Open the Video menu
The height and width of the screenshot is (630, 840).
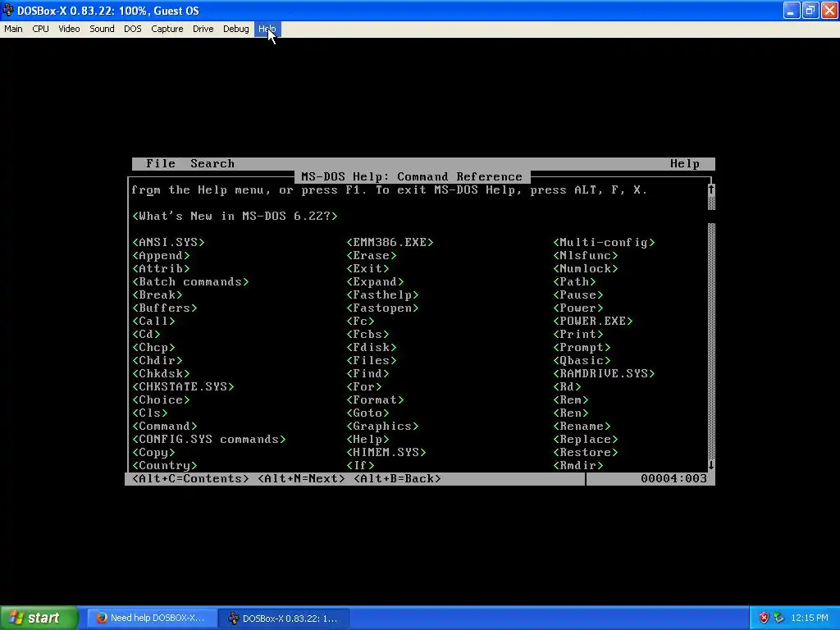tap(69, 29)
